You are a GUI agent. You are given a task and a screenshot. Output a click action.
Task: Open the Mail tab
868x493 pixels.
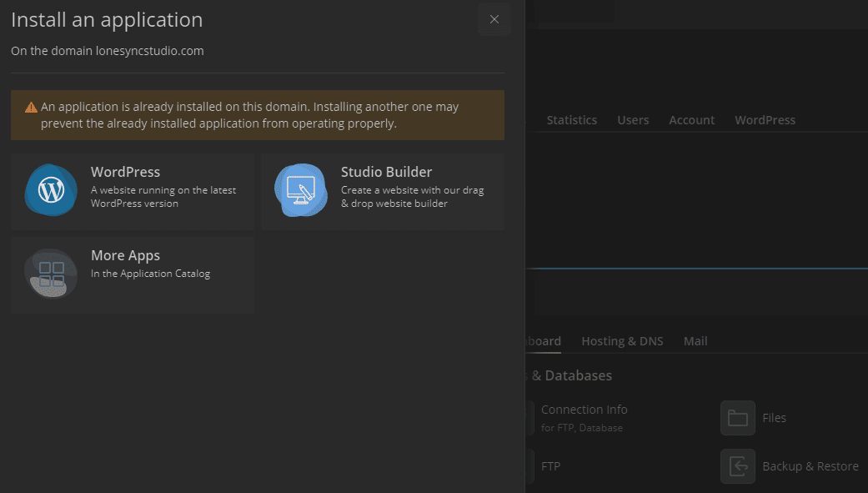tap(695, 341)
